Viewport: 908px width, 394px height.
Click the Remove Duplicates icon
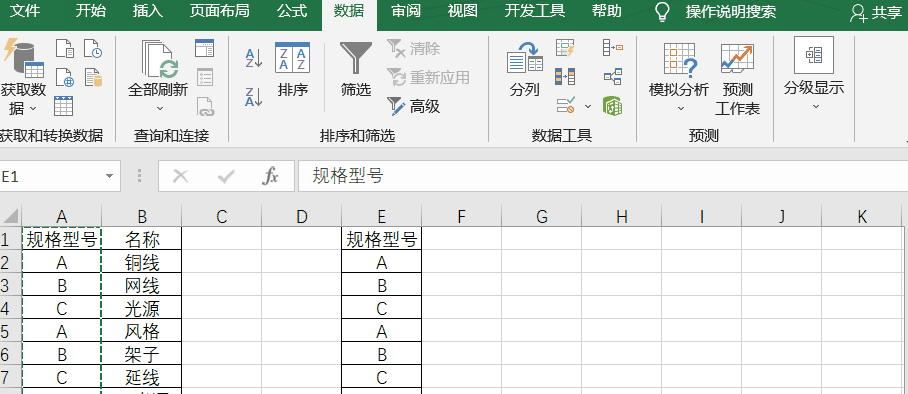565,76
